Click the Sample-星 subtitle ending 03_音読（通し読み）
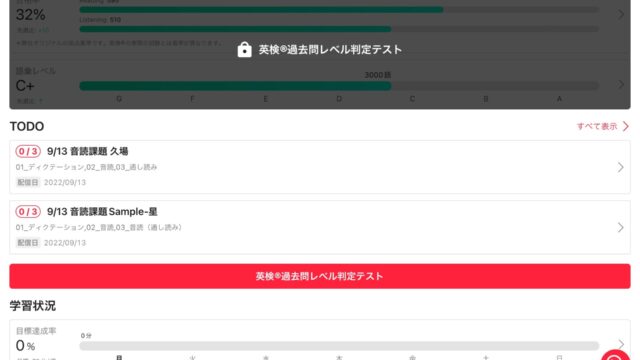The image size is (640, 360). coord(99,227)
